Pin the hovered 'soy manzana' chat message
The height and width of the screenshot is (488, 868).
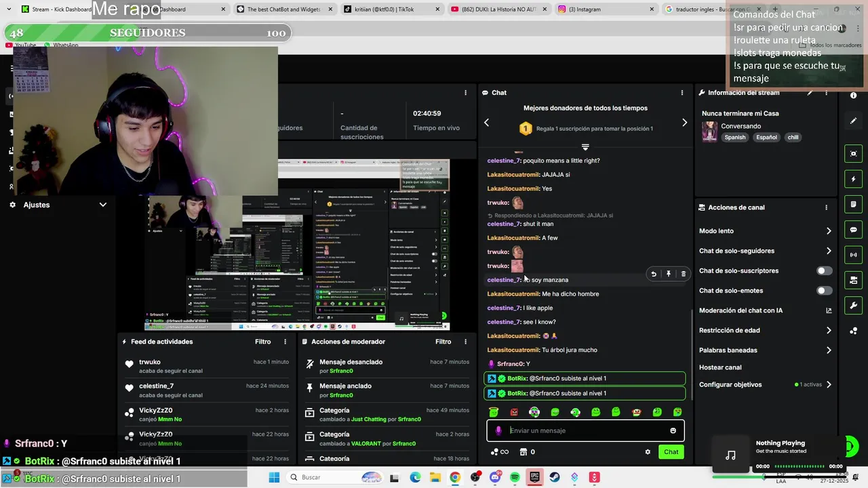point(669,274)
